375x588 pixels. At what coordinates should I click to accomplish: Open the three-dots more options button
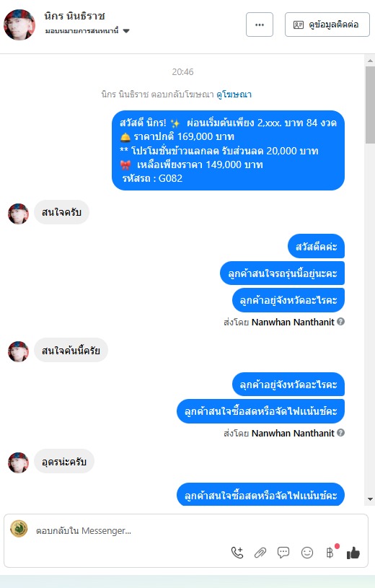click(260, 25)
